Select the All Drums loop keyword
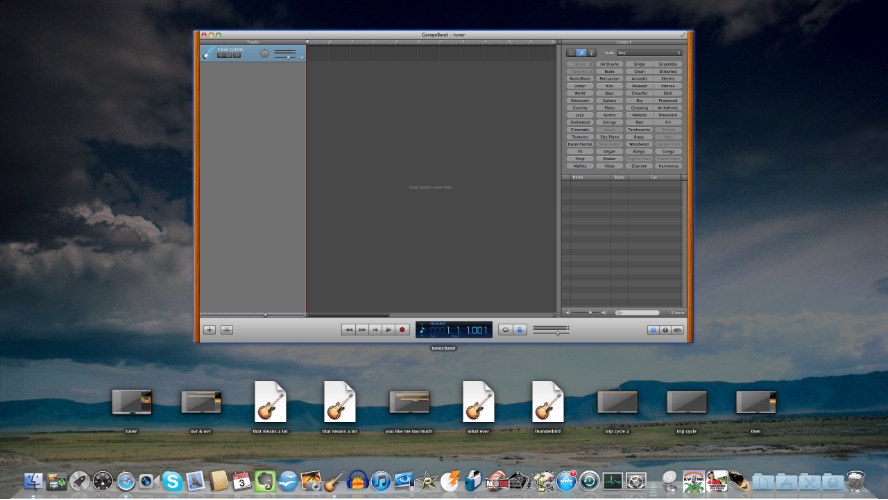The height and width of the screenshot is (500, 888). tap(609, 64)
